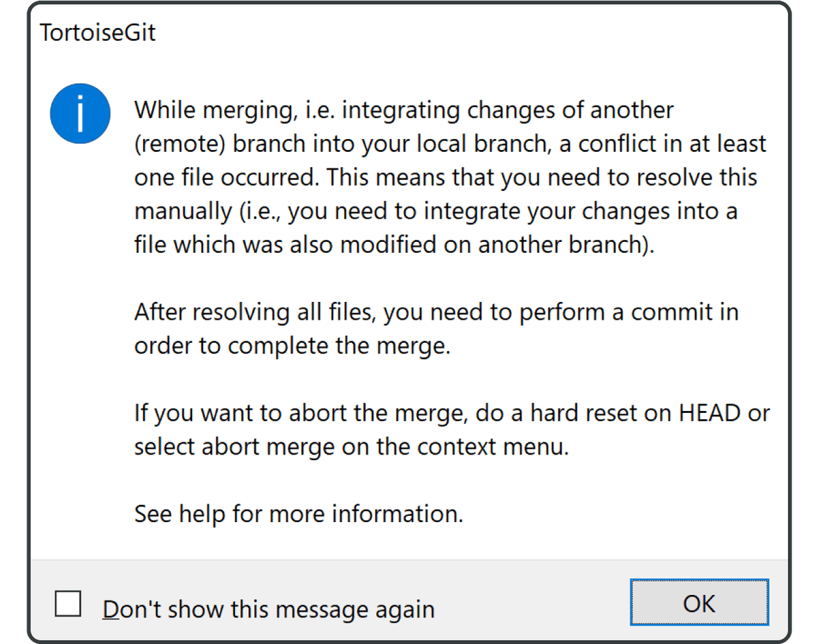Check the box to suppress future merge warnings

[x=66, y=602]
